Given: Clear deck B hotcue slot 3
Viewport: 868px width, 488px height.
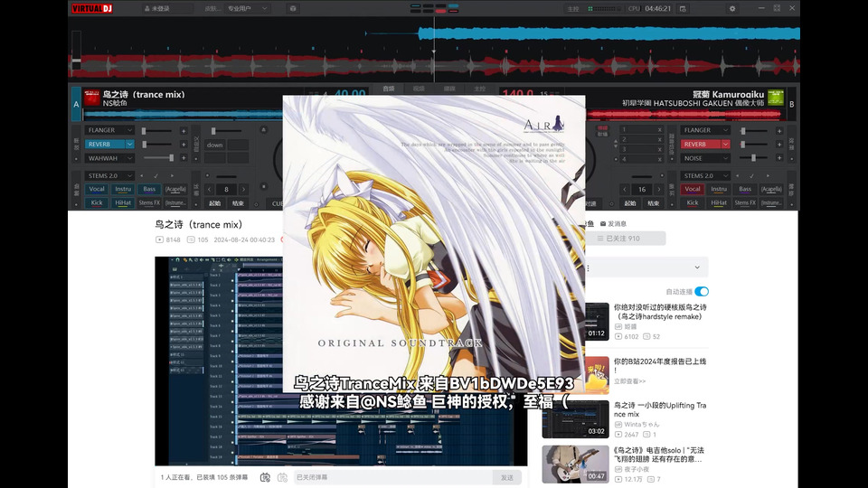Looking at the screenshot, I should (659, 149).
